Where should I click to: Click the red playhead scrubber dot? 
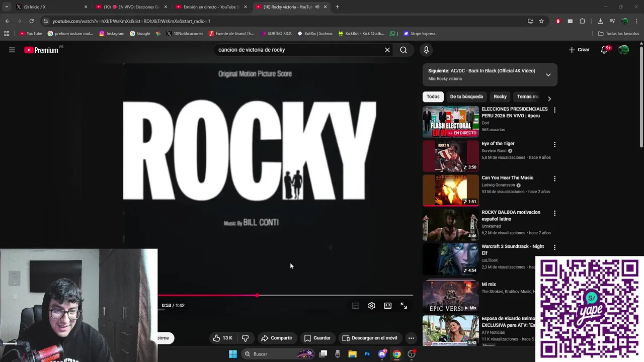click(257, 296)
